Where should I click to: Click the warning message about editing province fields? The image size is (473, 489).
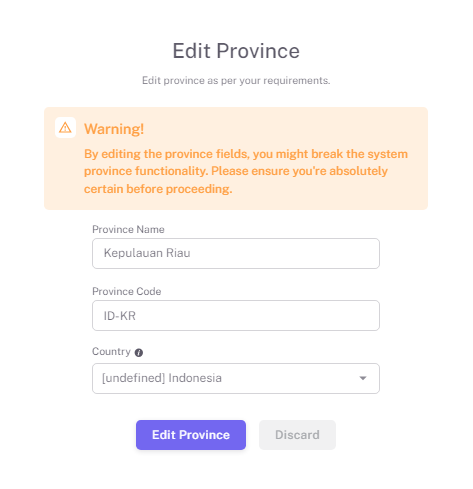coord(246,171)
